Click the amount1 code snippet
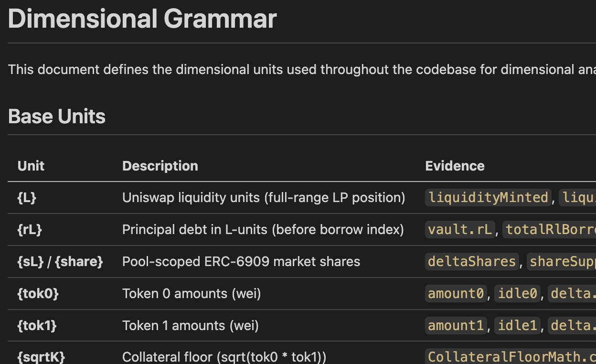 456,325
